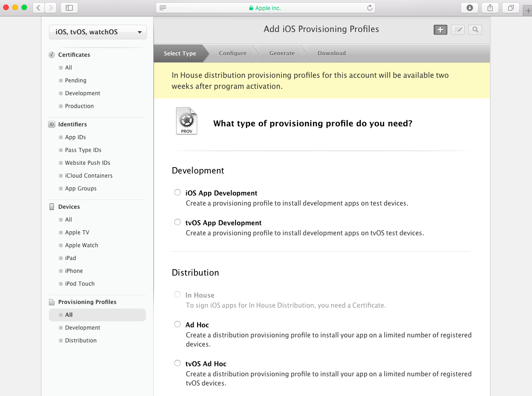
Task: Click the Download step in the wizard
Action: [331, 54]
